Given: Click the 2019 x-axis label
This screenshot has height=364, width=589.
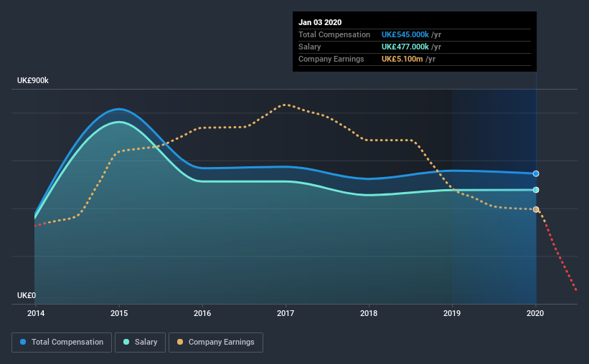Looking at the screenshot, I should pyautogui.click(x=452, y=313).
